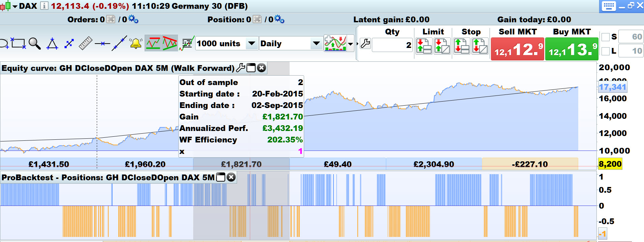Viewport: 644px width, 242px height.
Task: Click the 17,341 equity value label
Action: [x=613, y=87]
